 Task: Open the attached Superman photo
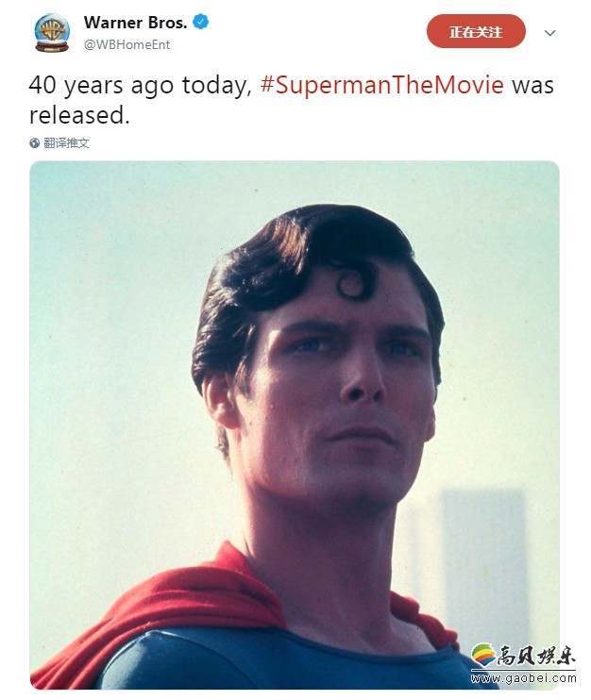click(x=295, y=425)
